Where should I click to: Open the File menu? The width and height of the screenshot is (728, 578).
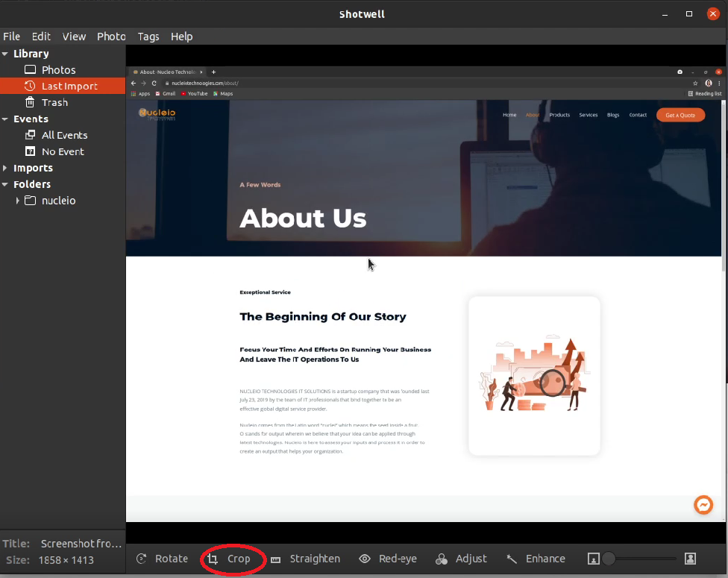[12, 37]
